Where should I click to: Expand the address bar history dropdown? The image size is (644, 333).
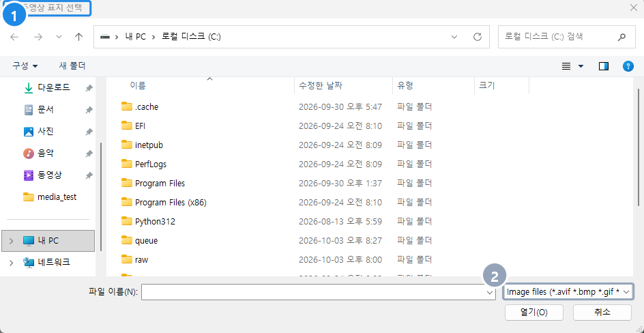(x=454, y=37)
